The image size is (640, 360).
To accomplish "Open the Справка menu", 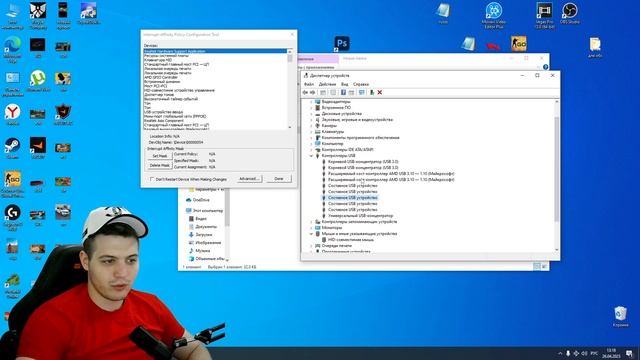I will [361, 84].
